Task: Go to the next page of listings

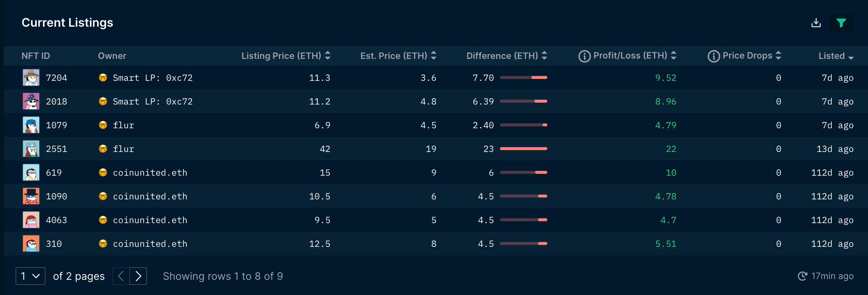Action: [x=138, y=276]
